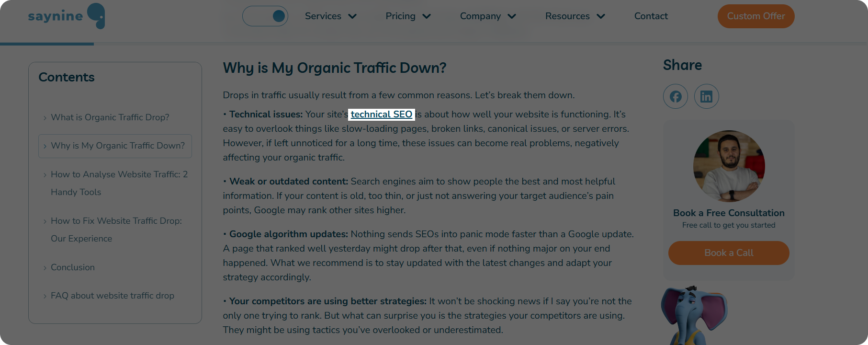Viewport: 868px width, 345px height.
Task: Click arrow beside Conclusion in Contents
Action: [x=45, y=268]
